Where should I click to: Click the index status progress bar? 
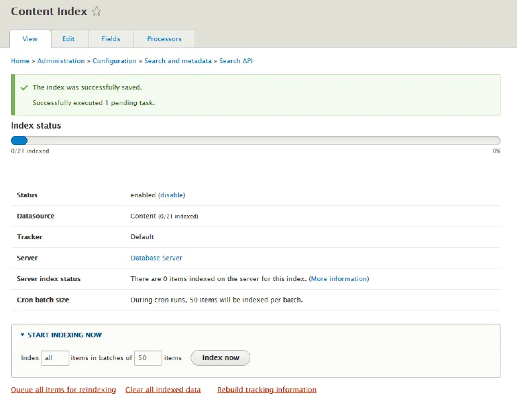click(x=256, y=141)
